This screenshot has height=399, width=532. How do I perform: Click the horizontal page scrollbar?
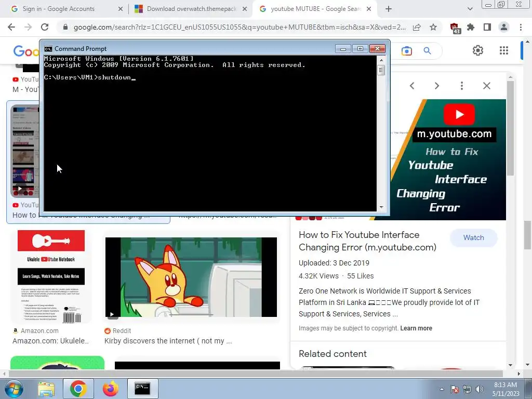256,374
